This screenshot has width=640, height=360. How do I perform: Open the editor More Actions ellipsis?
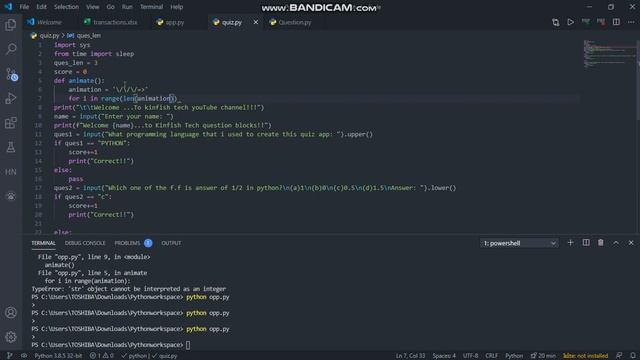[631, 22]
